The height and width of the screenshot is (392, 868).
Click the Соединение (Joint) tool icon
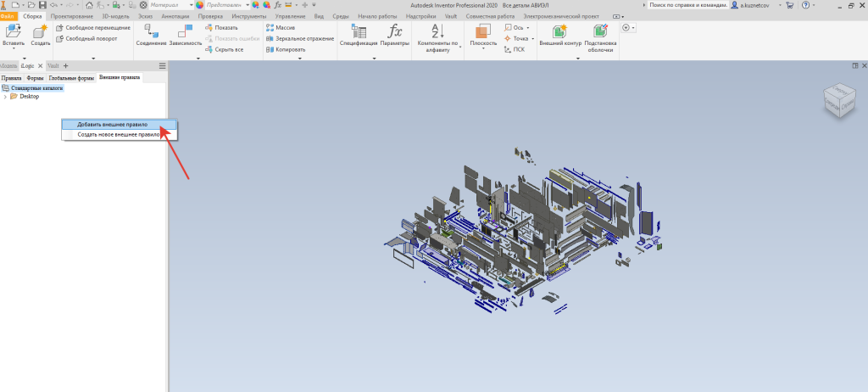[150, 31]
